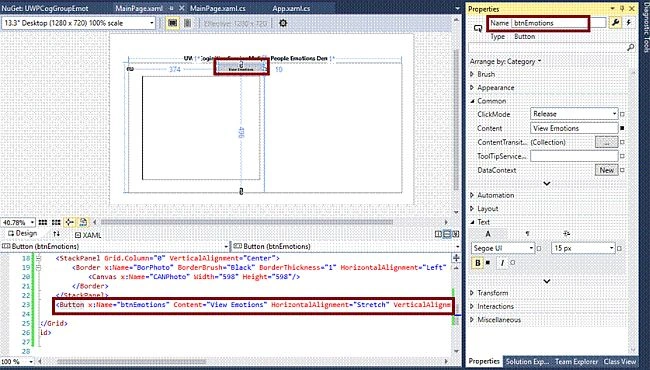The height and width of the screenshot is (370, 650).
Task: Open line indent tab in Text section
Action: tap(567, 234)
